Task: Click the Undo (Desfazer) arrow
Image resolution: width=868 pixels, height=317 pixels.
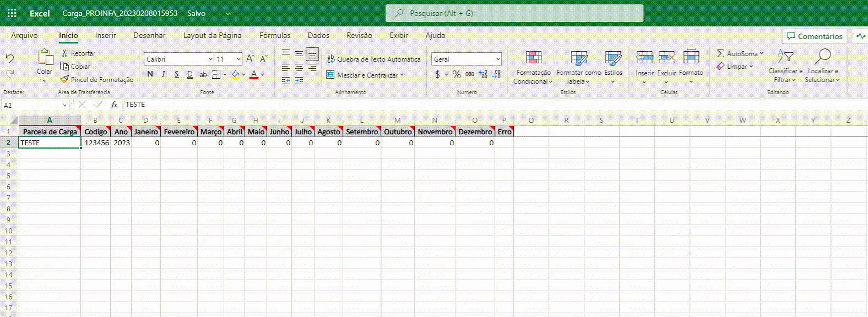Action: coord(10,58)
